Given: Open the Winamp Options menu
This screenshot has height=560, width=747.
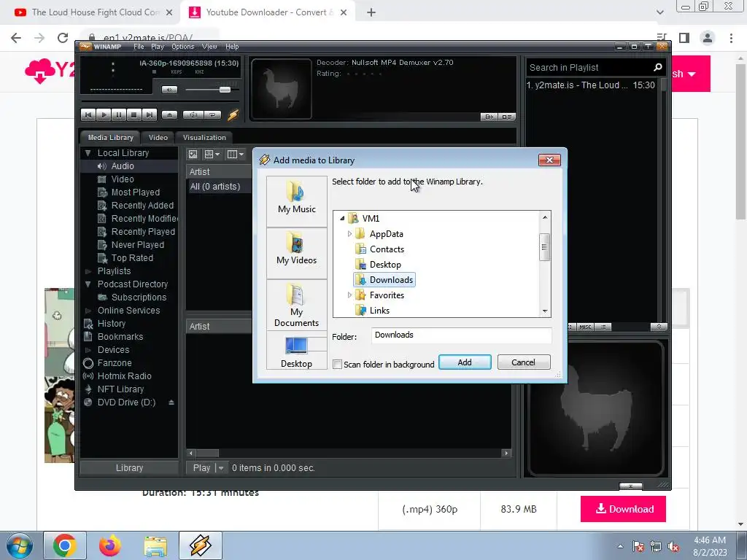Looking at the screenshot, I should [182, 47].
